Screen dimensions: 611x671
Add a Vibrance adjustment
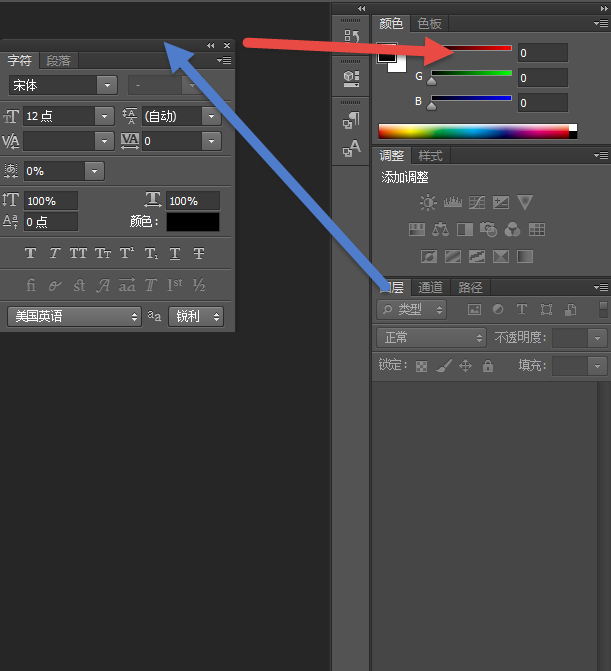click(525, 202)
